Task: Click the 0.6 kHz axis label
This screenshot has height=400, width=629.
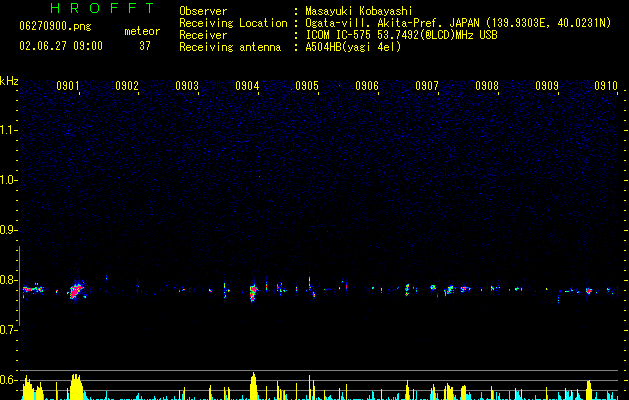Action: point(8,380)
